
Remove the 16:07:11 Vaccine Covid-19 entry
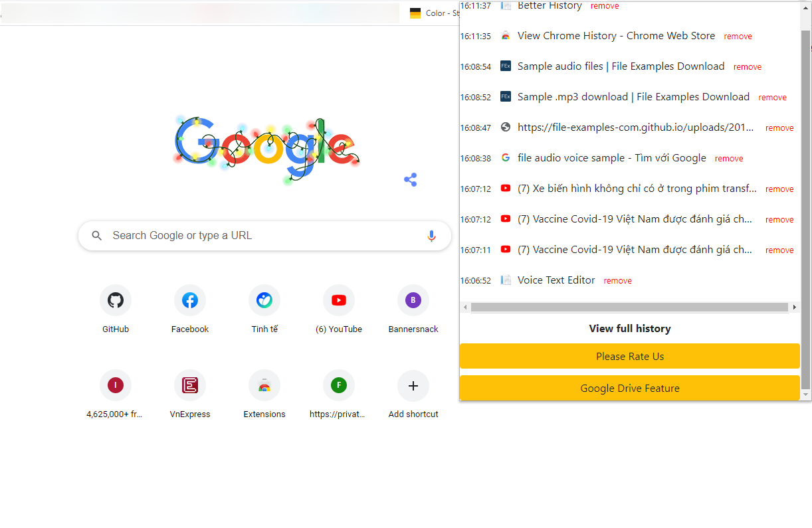pyautogui.click(x=779, y=250)
